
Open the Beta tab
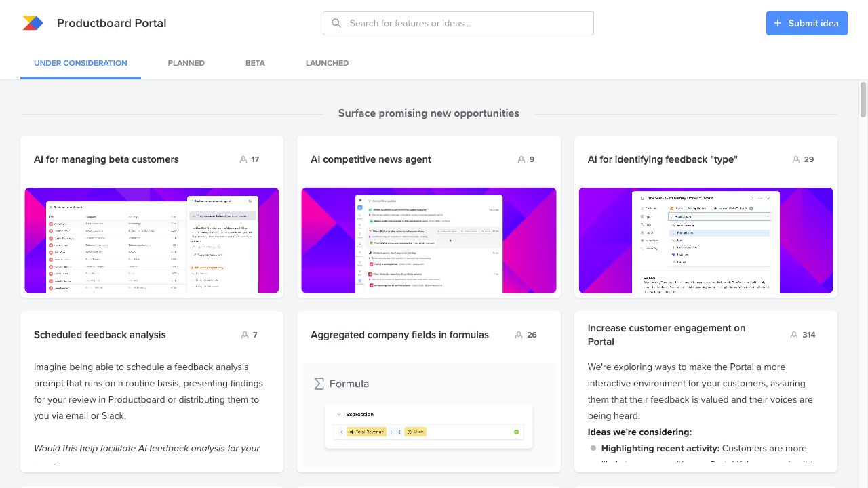[255, 63]
